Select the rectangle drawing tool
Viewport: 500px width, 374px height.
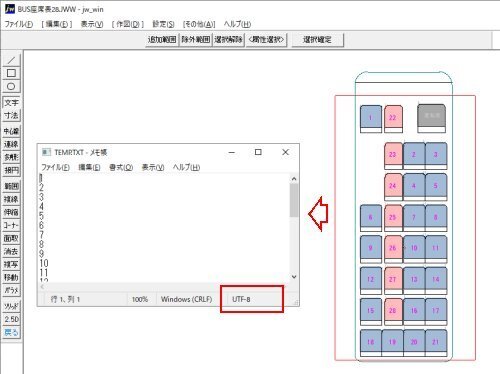pyautogui.click(x=11, y=73)
